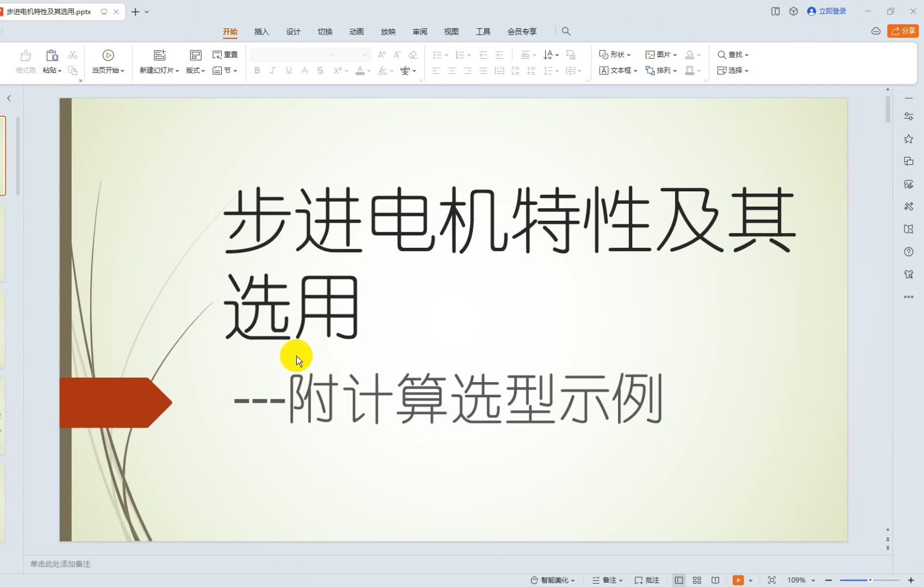This screenshot has width=924, height=587.
Task: Click the zoom slider handle
Action: (x=870, y=580)
